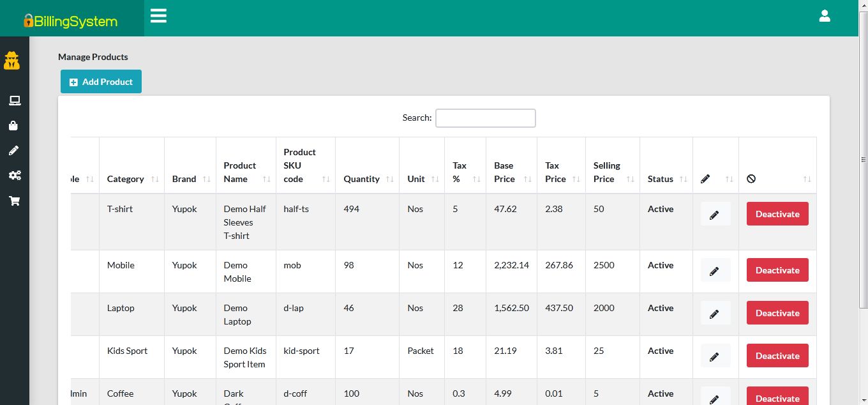868x405 pixels.
Task: Focus the Search input field
Action: coord(485,118)
